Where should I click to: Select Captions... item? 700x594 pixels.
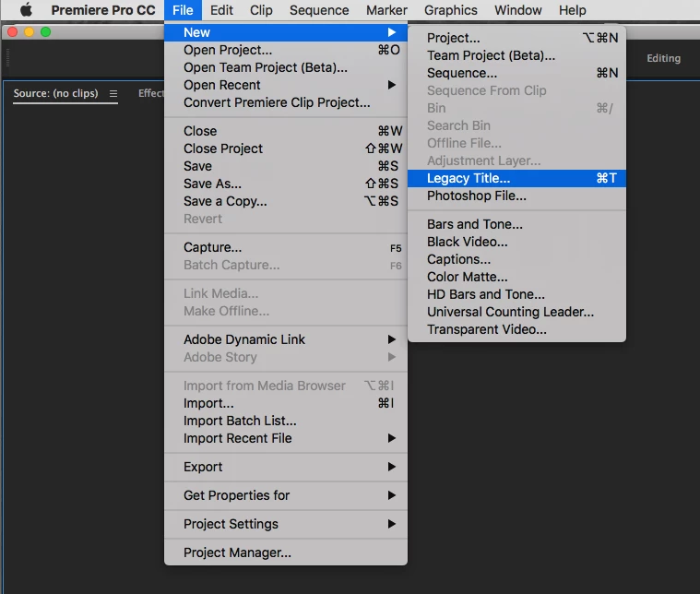[x=517, y=259]
